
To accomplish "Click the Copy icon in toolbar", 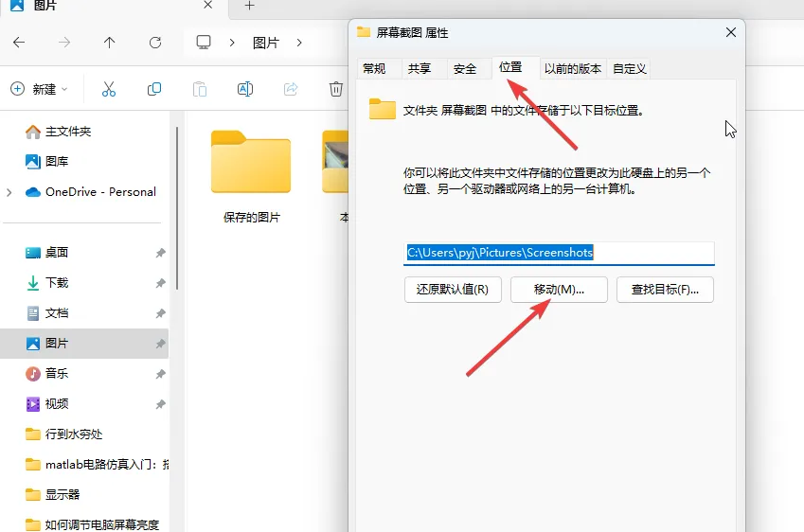I will coord(153,89).
